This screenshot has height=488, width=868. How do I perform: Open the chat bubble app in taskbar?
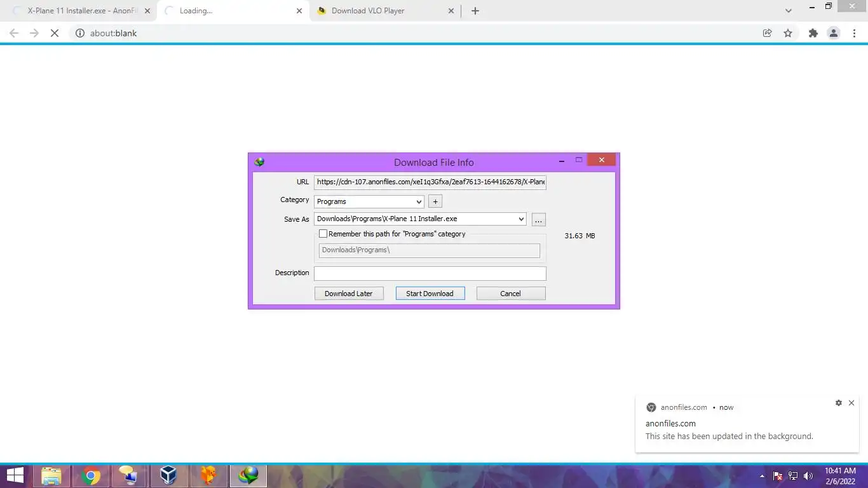coord(129,475)
